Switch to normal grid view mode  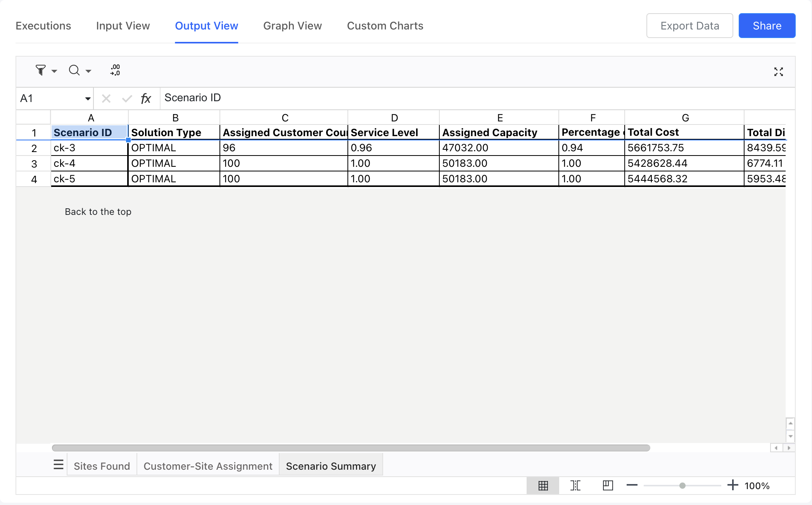(x=543, y=485)
